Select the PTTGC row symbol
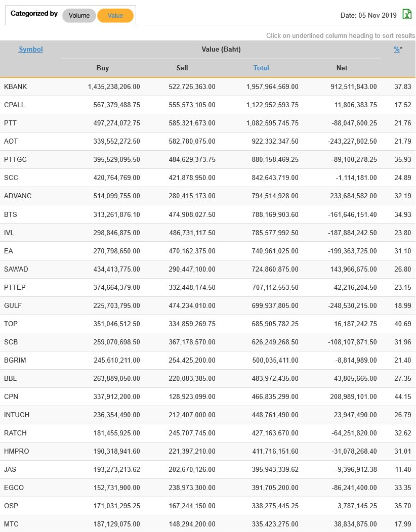 [x=16, y=159]
